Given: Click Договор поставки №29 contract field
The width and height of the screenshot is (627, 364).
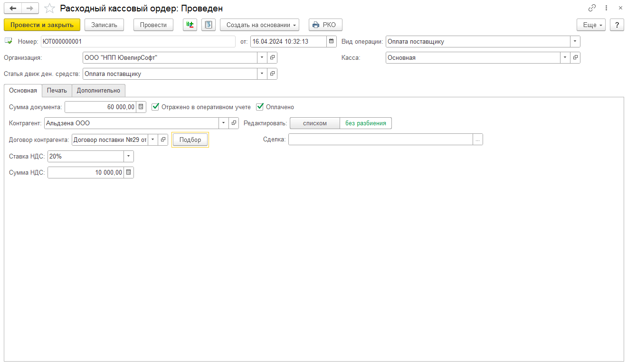Looking at the screenshot, I should (110, 140).
